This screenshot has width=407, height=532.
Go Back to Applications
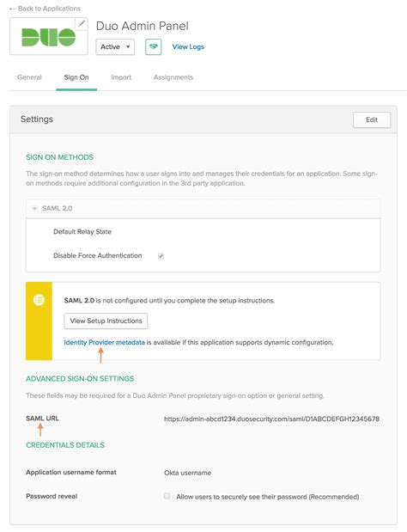point(49,9)
